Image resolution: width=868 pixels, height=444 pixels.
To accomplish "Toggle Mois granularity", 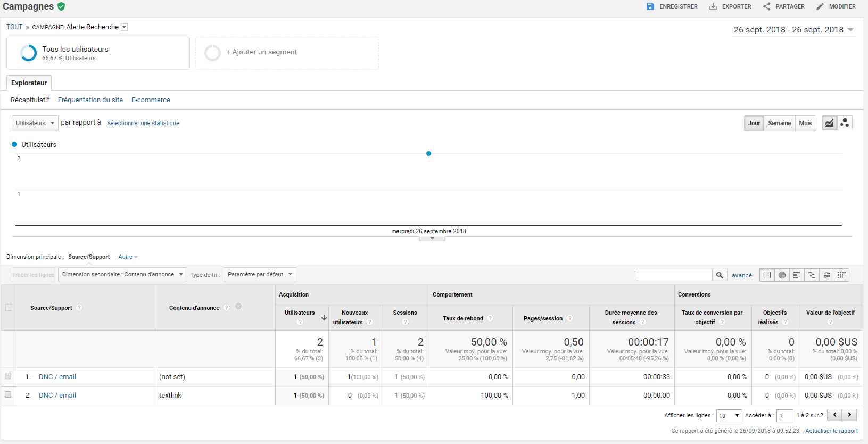I will (x=806, y=123).
